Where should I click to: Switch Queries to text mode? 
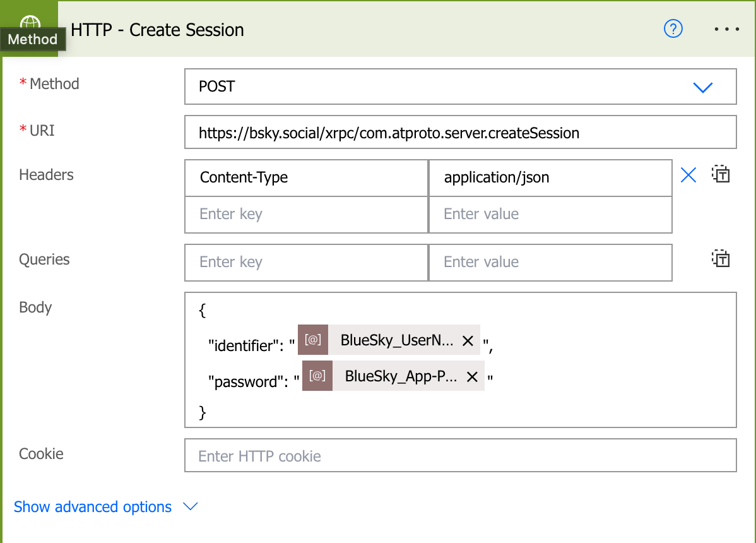click(721, 259)
